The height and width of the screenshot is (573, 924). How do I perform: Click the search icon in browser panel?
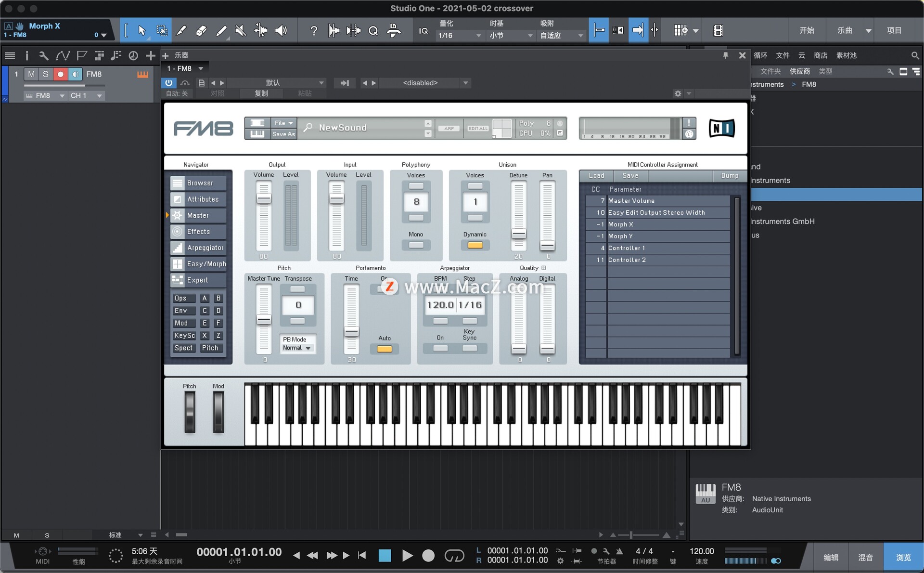(x=915, y=56)
